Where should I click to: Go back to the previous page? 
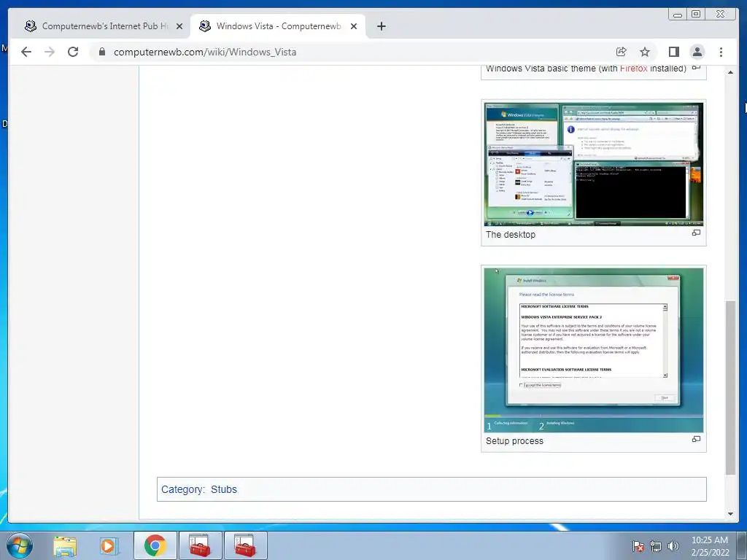(x=26, y=52)
